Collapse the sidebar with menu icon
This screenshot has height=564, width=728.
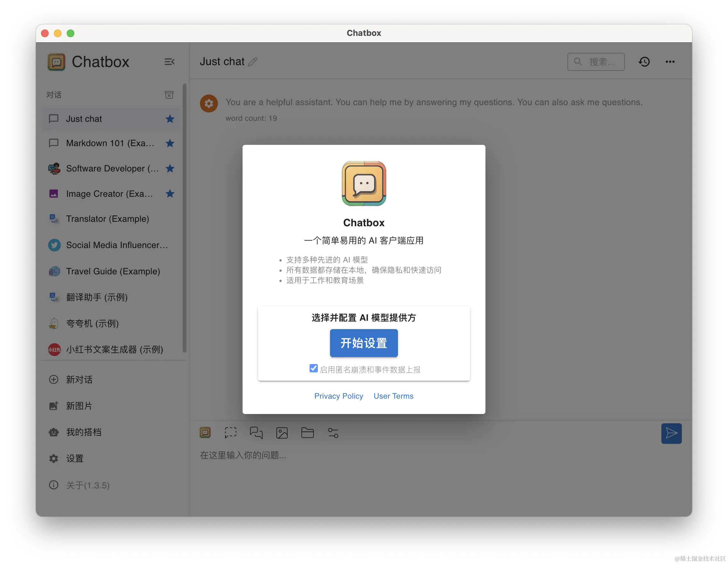point(169,62)
